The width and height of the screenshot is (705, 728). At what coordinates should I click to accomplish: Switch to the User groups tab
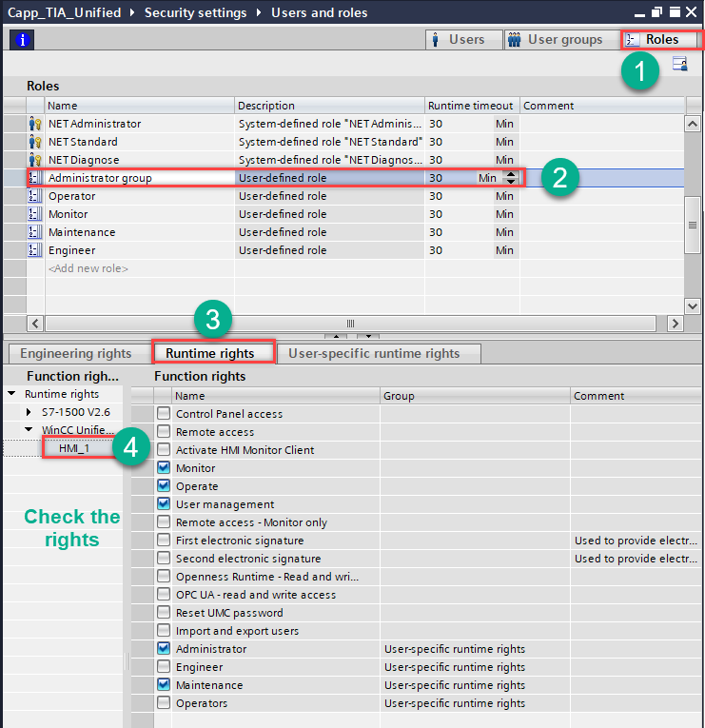[x=557, y=40]
